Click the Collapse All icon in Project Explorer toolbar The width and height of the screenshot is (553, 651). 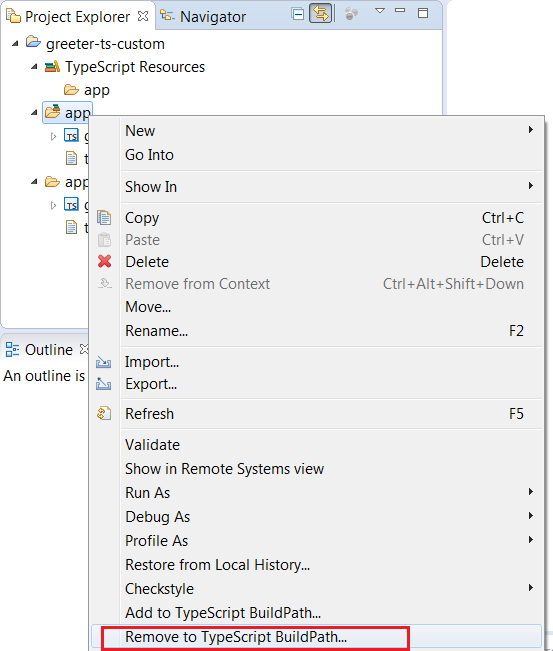[x=298, y=14]
